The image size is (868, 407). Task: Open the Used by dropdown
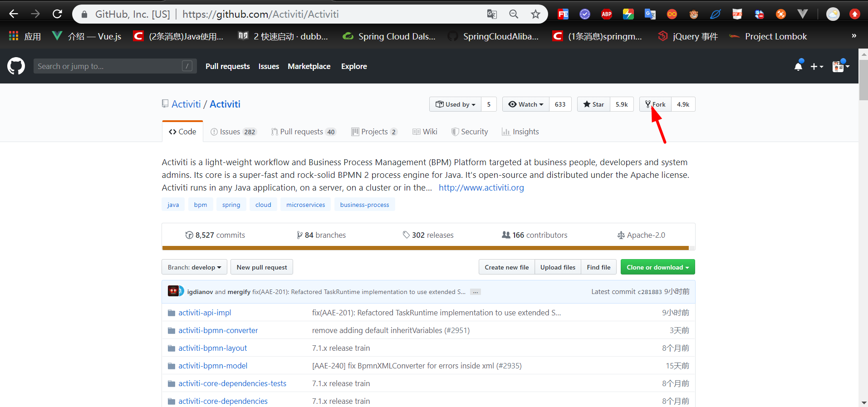(456, 104)
